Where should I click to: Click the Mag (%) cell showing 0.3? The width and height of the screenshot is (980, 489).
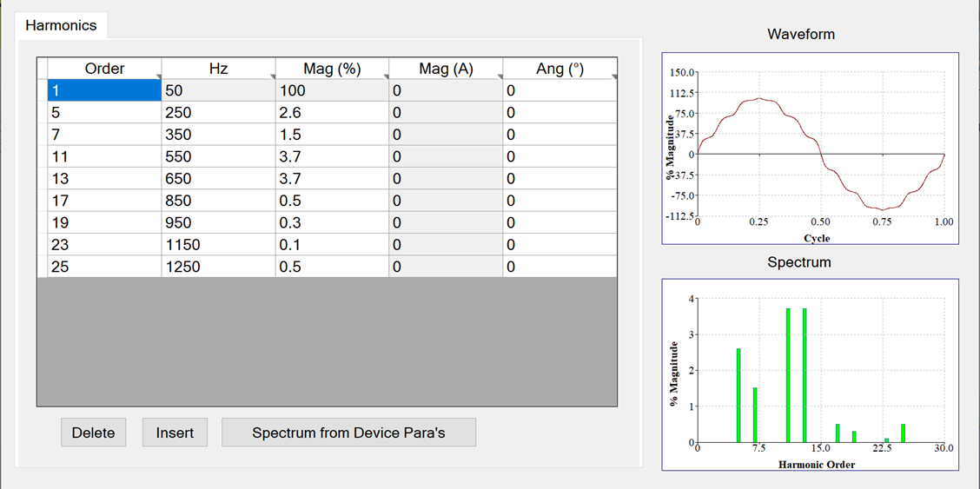[x=332, y=222]
